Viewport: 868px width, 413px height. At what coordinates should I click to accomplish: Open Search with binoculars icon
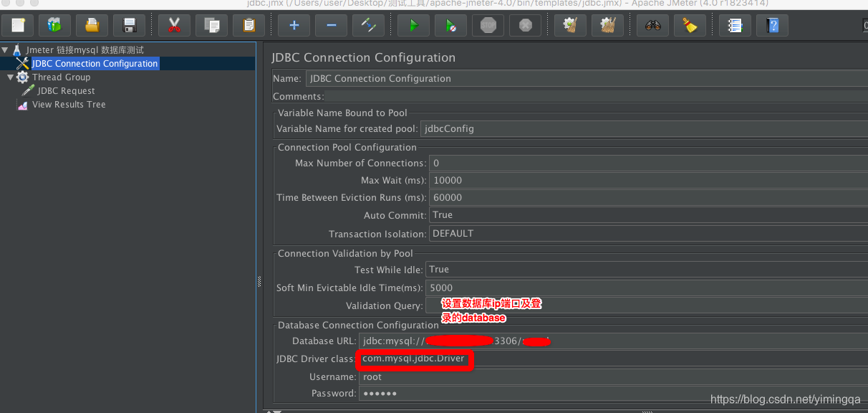tap(652, 25)
